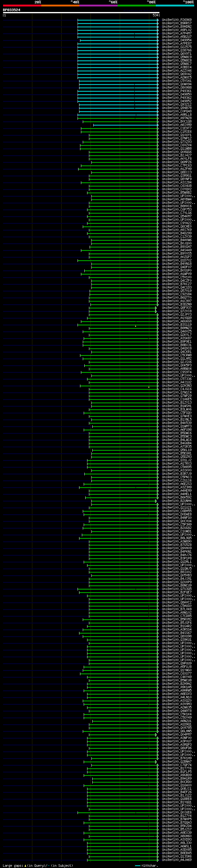Select hit label UniRef100_Q5N8C9

point(176,57)
